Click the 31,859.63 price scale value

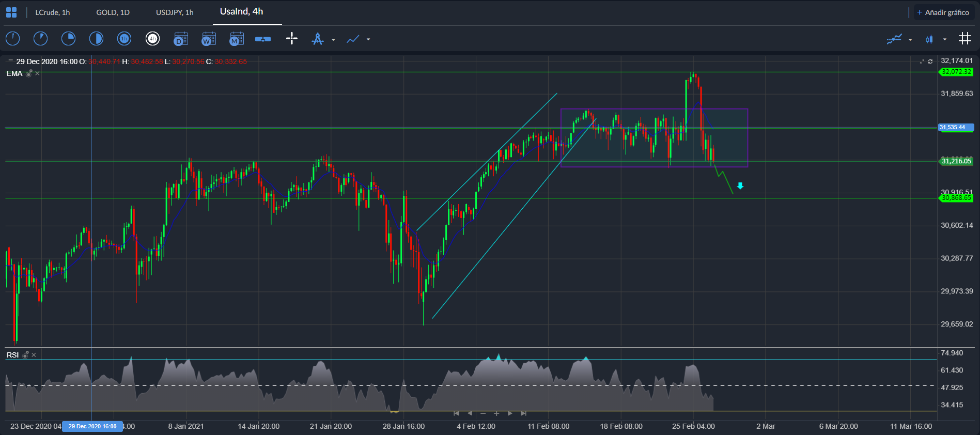click(957, 94)
